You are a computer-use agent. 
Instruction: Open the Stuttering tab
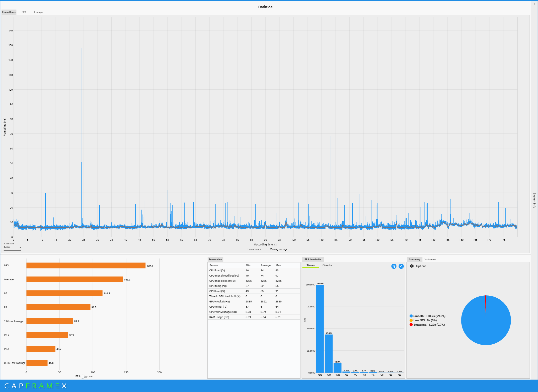[415, 260]
